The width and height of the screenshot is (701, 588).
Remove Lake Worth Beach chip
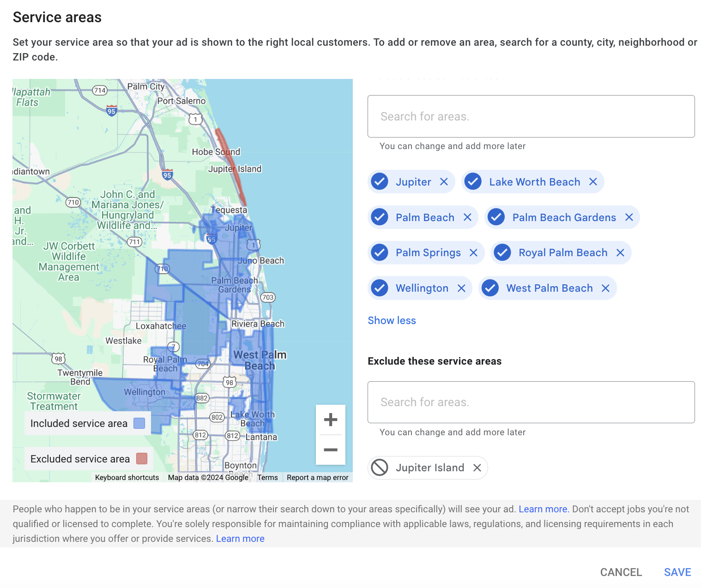[x=592, y=181]
